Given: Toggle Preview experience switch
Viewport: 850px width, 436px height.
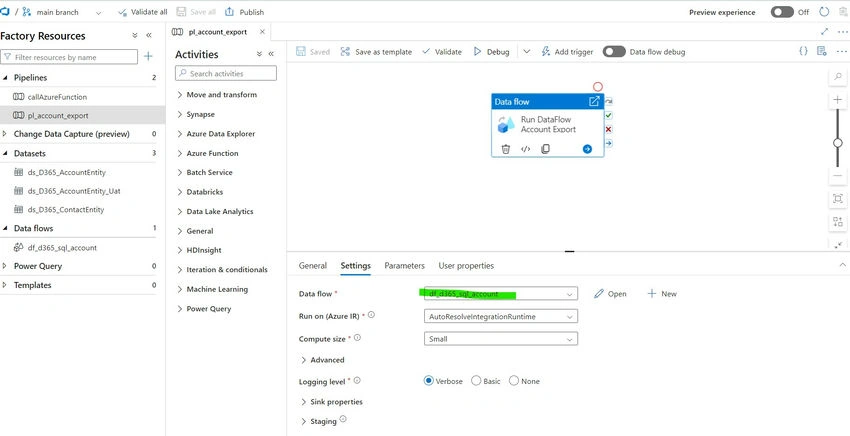Looking at the screenshot, I should [782, 12].
